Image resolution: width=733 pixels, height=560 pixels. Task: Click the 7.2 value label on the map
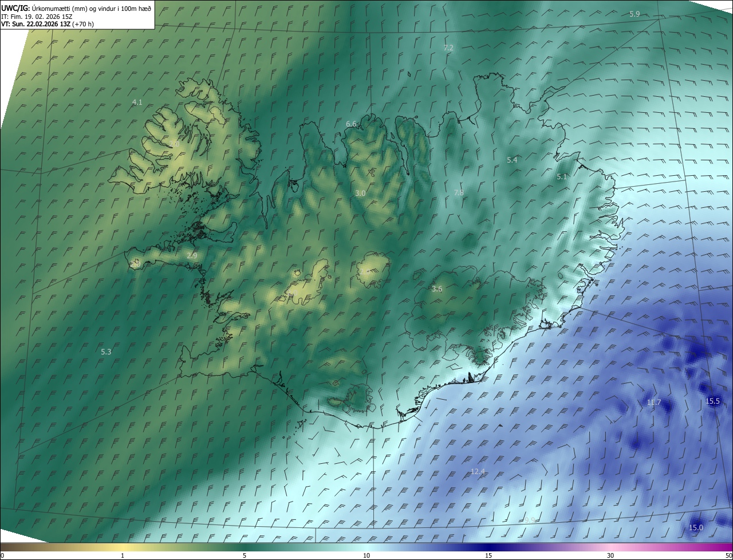tap(448, 48)
